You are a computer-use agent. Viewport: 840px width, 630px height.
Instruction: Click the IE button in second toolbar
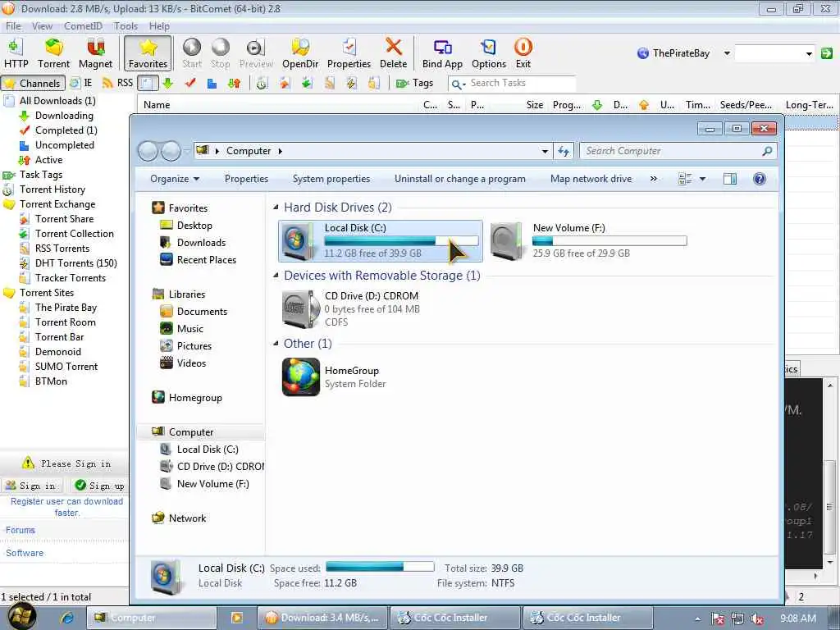point(81,83)
